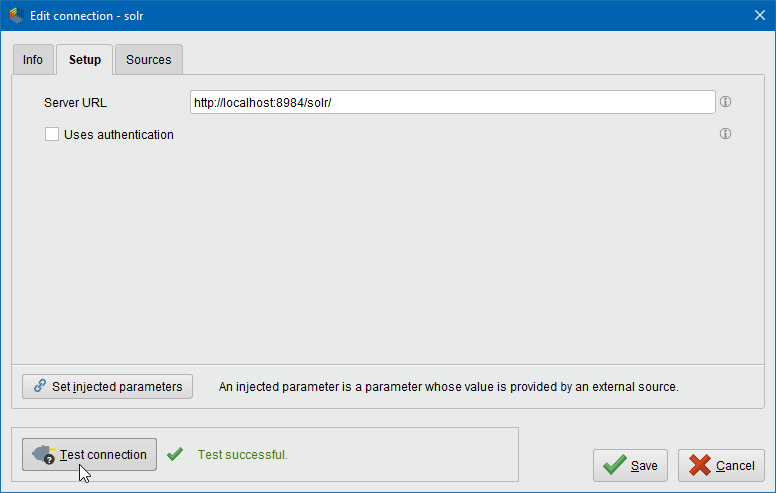Open the Sources tab
This screenshot has height=493, width=776.
point(148,60)
